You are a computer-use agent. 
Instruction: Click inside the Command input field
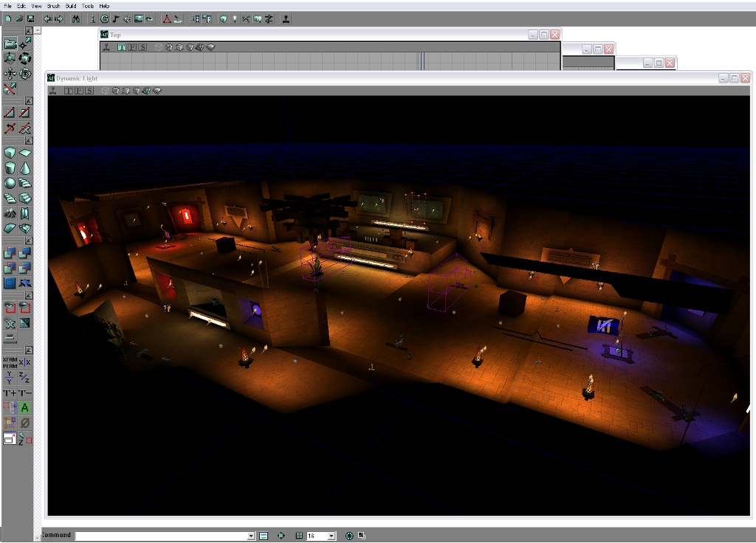148,536
